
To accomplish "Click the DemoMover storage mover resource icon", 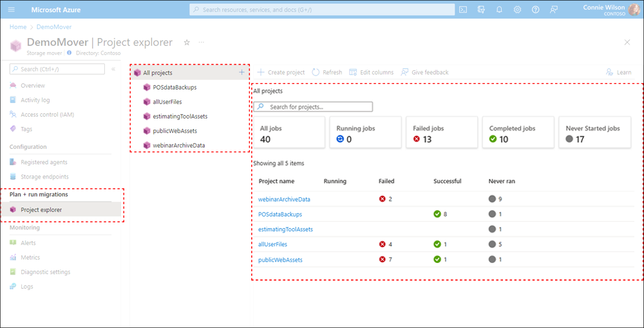I will point(15,44).
